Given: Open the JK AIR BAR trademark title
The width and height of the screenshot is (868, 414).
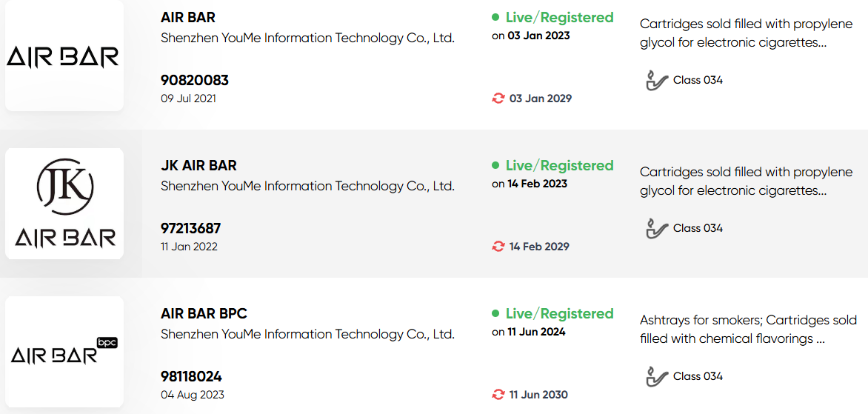Looking at the screenshot, I should tap(198, 165).
